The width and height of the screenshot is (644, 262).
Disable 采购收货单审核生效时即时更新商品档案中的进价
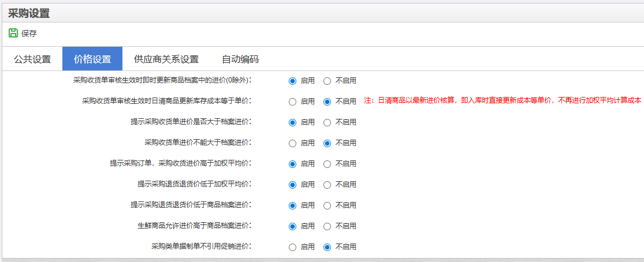(x=327, y=81)
